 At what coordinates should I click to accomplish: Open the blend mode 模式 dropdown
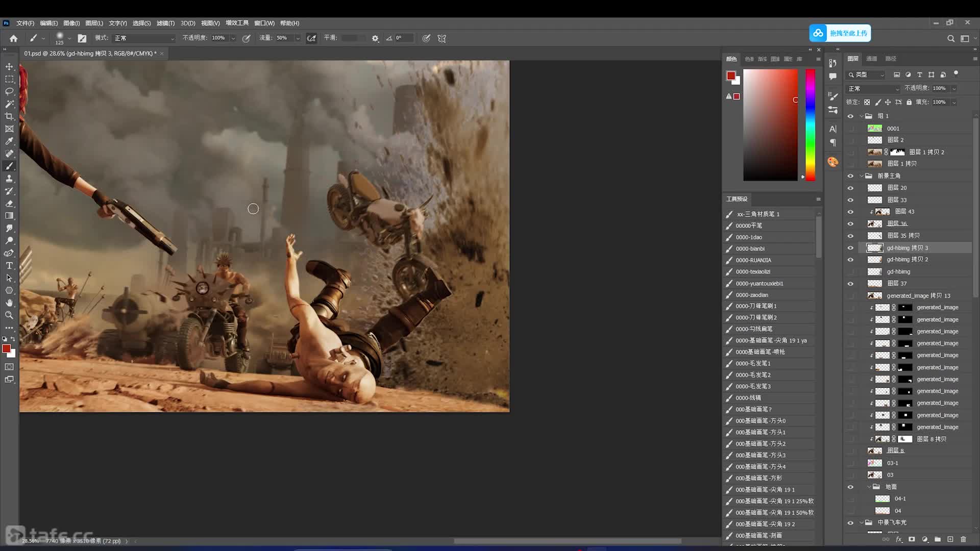(144, 38)
